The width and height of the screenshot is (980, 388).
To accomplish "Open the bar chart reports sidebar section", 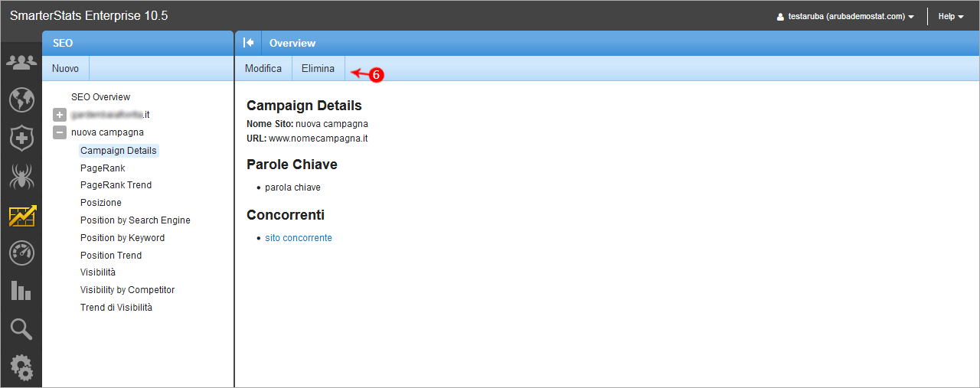I will (x=21, y=291).
